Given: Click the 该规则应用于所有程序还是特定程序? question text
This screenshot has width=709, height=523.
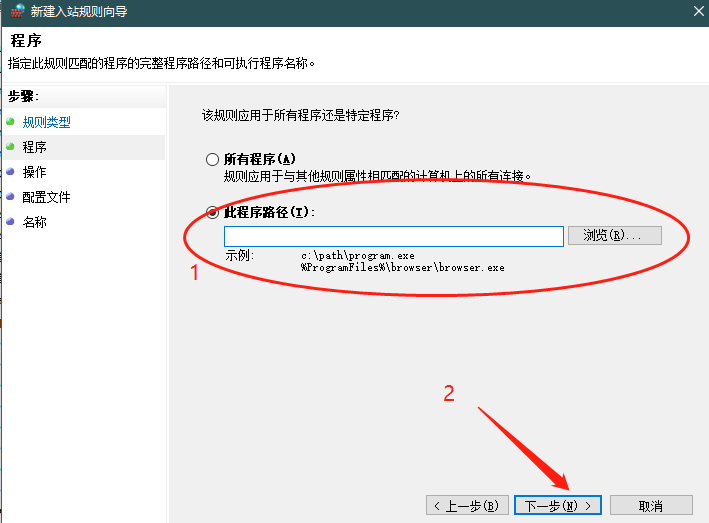Looking at the screenshot, I should click(301, 115).
